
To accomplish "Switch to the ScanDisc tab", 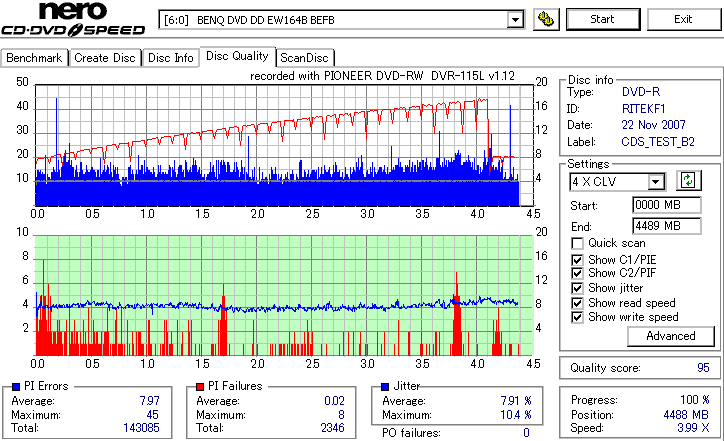I will [x=304, y=58].
